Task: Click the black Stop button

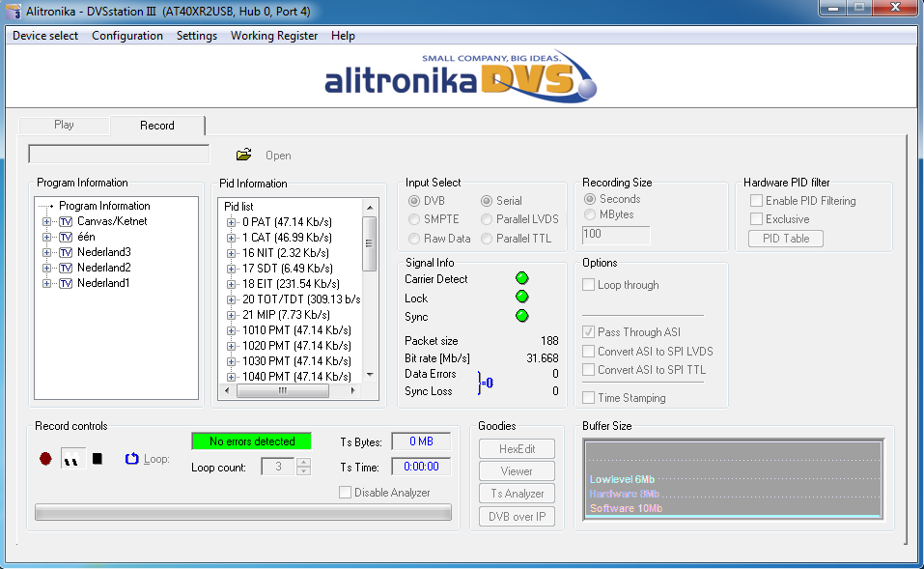Action: point(98,459)
